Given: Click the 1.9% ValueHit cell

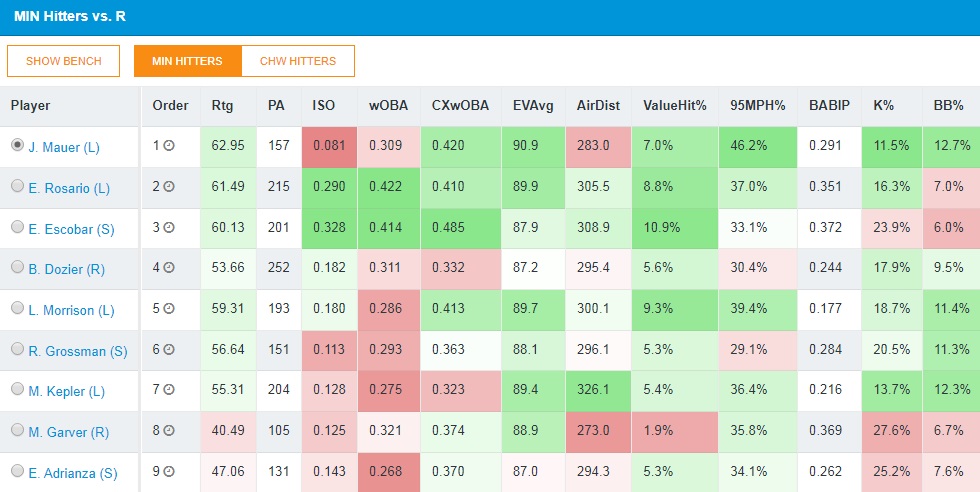Looking at the screenshot, I should (675, 432).
